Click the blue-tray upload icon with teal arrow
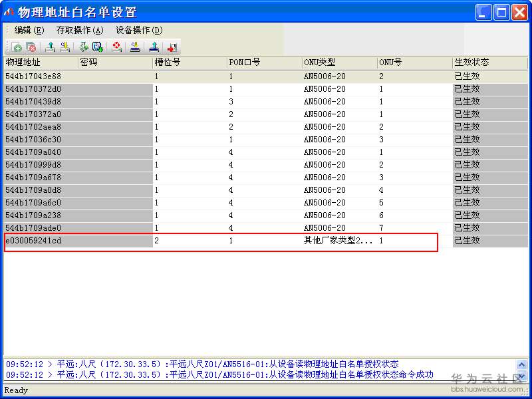532x399 pixels. coord(154,47)
